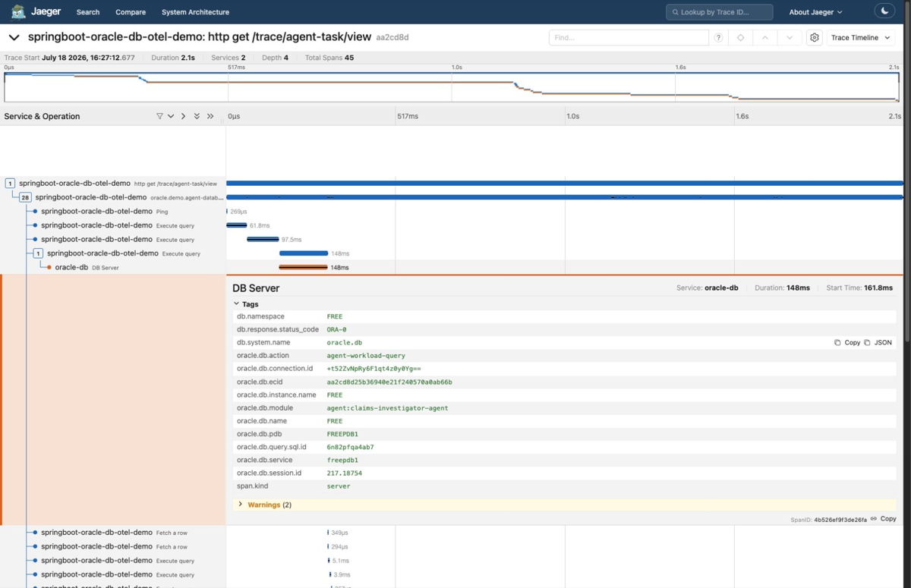Screen dimensions: 911x588
Task: Click the freepdb1 service value
Action: pos(342,460)
